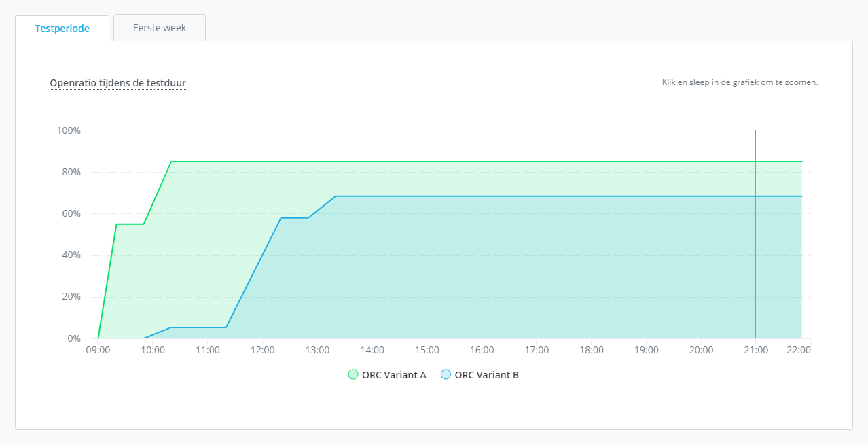Click blue line's plateau at 58%
Viewport: 868px width, 445px height.
[295, 218]
